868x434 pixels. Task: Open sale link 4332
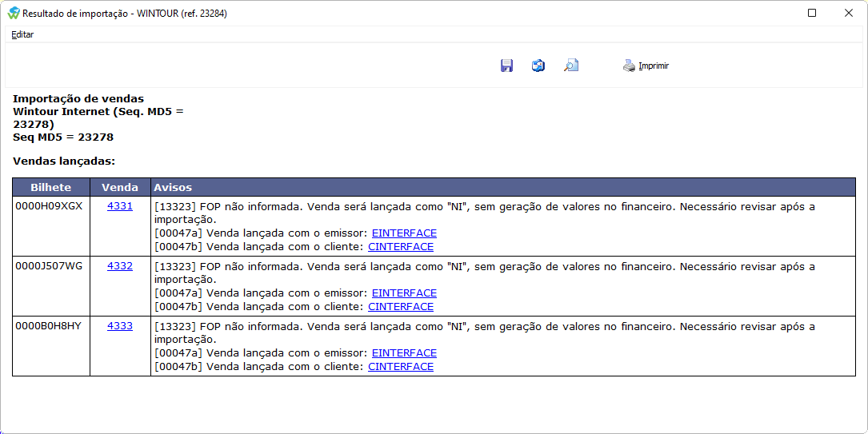[120, 266]
